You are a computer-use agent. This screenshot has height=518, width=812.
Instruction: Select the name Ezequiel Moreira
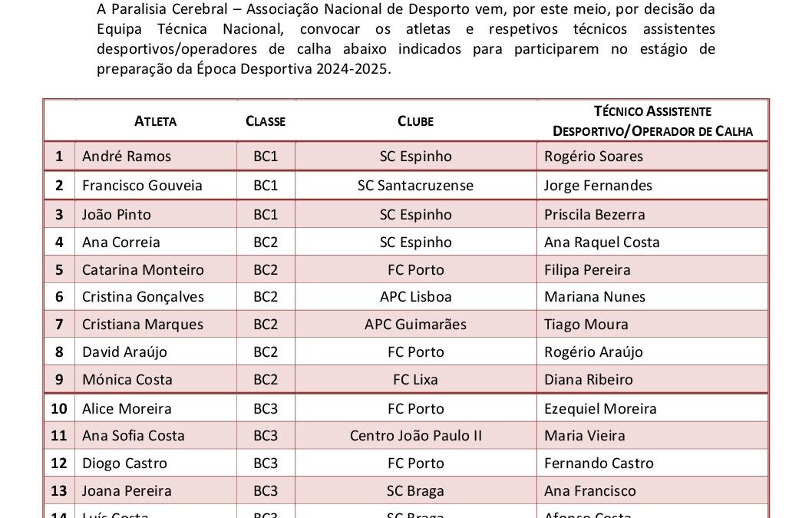600,409
